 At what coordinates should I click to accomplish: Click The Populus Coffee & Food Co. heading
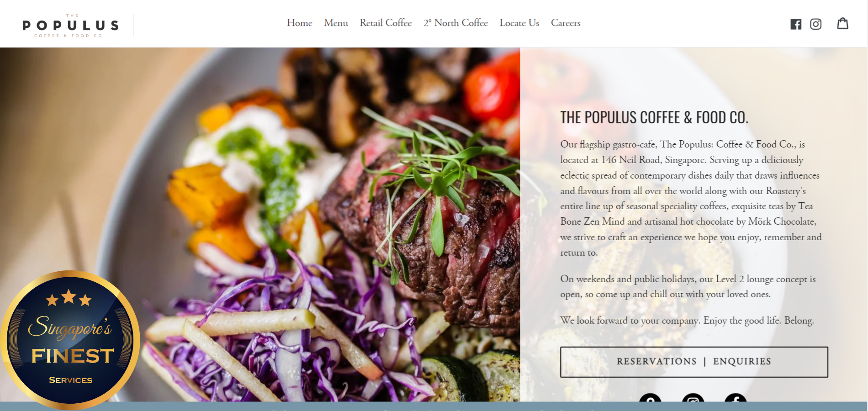tap(654, 118)
